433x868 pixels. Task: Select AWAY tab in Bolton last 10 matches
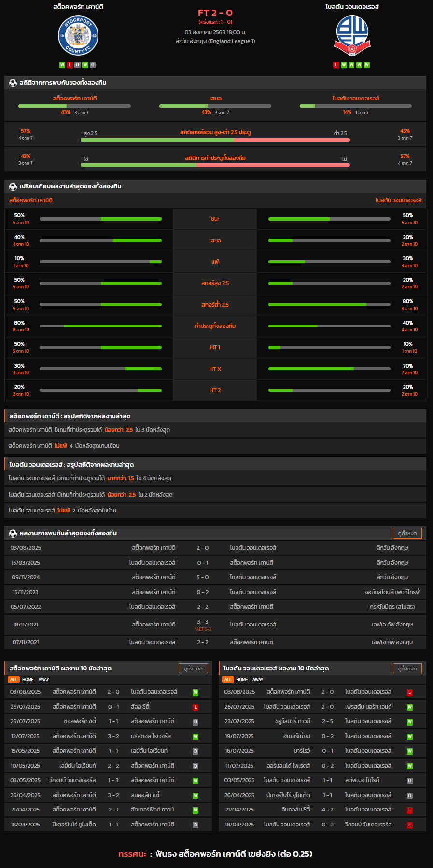point(258,680)
